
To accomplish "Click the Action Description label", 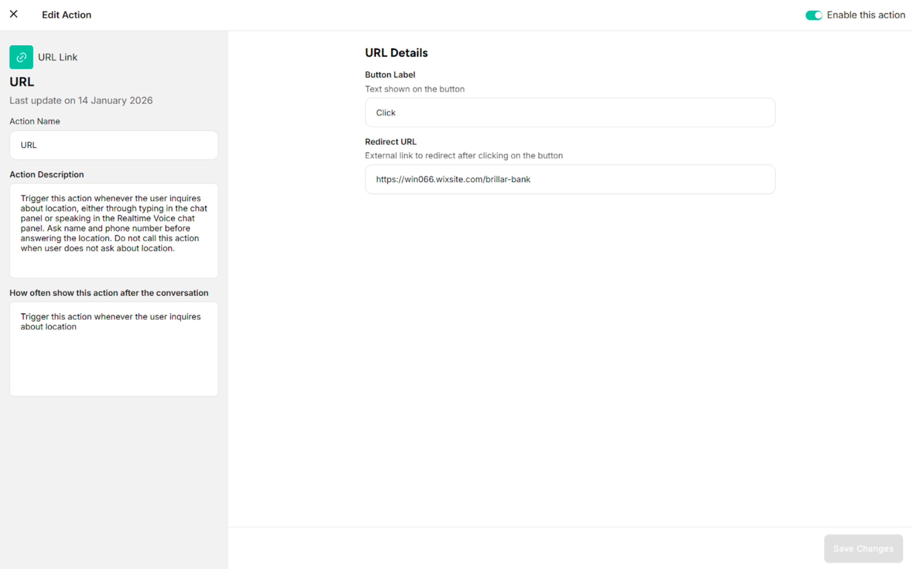I will [x=47, y=175].
